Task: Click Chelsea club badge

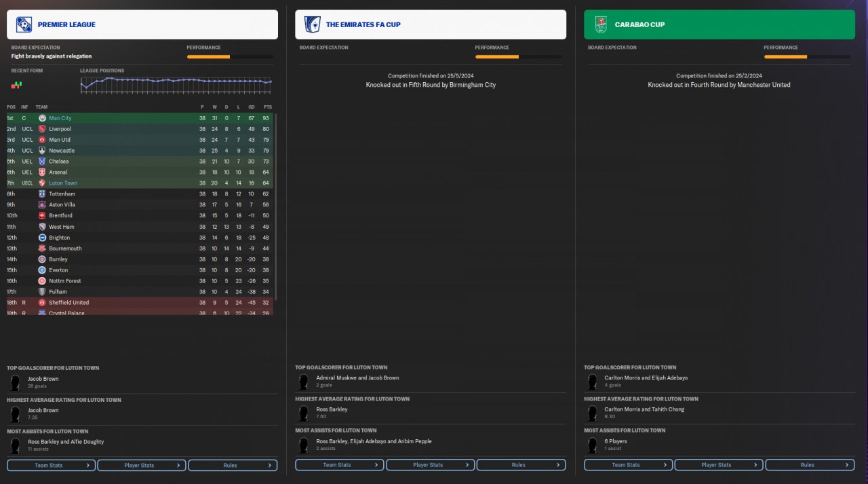Action: (42, 162)
